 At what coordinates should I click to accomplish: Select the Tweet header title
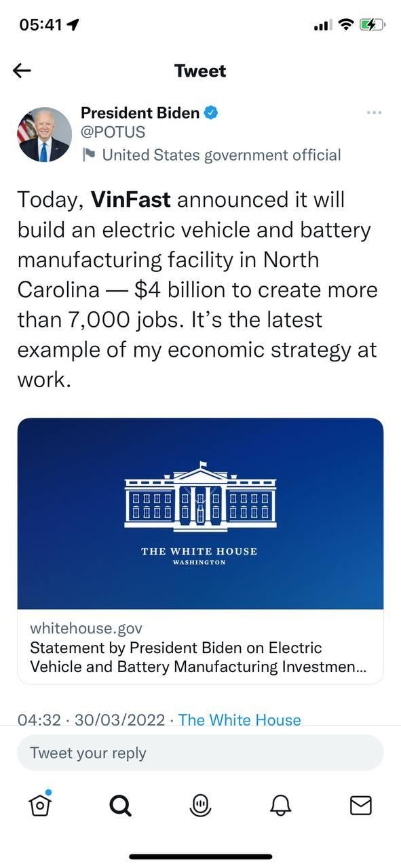[x=200, y=70]
